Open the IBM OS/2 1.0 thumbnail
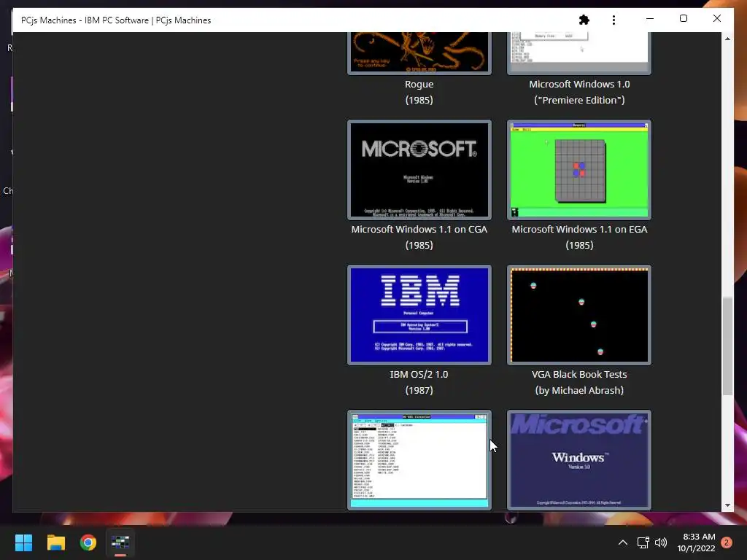 (419, 315)
